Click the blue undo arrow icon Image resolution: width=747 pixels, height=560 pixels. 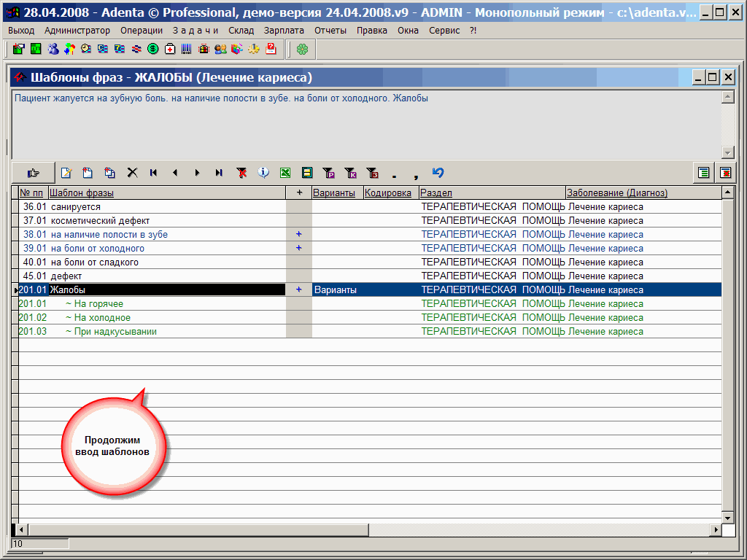(x=438, y=173)
